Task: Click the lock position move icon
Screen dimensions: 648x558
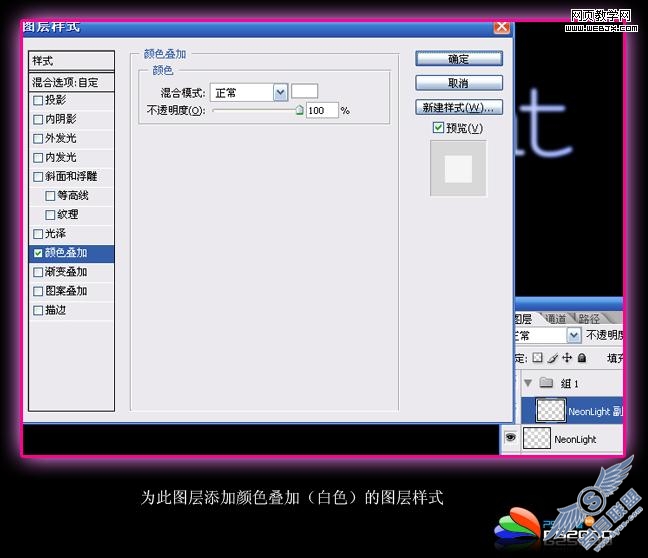Action: (567, 358)
